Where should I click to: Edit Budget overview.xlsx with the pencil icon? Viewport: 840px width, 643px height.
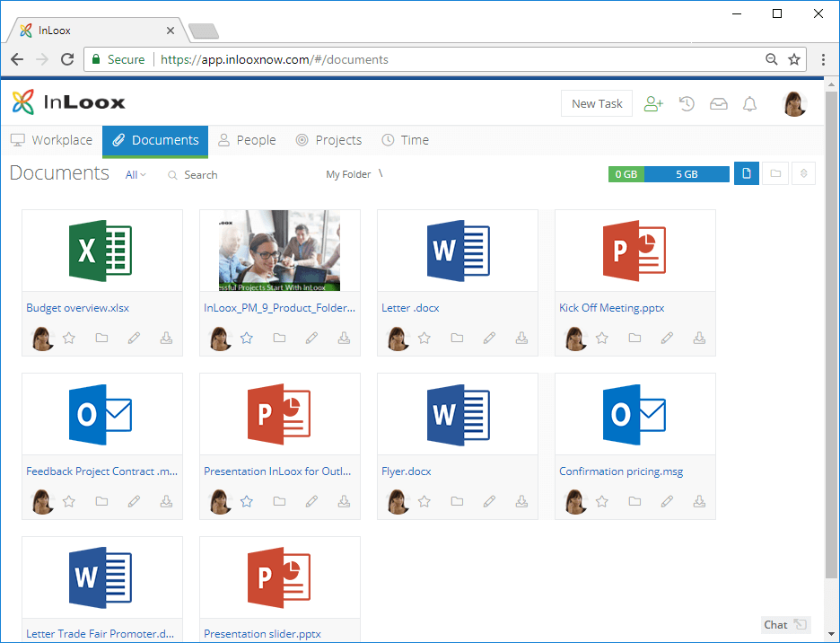point(134,338)
